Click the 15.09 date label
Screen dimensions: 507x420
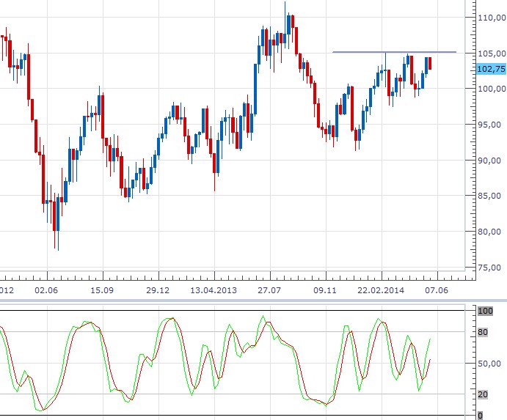pyautogui.click(x=102, y=290)
